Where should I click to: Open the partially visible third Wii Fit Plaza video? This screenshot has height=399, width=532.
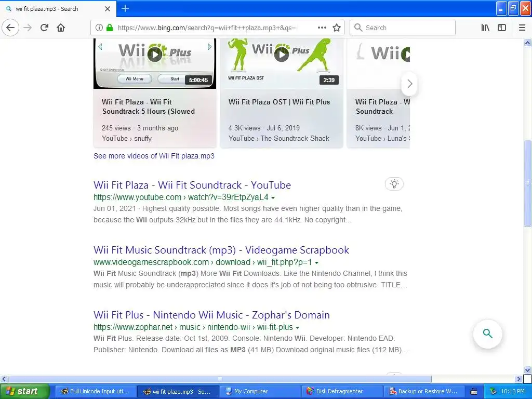point(378,94)
